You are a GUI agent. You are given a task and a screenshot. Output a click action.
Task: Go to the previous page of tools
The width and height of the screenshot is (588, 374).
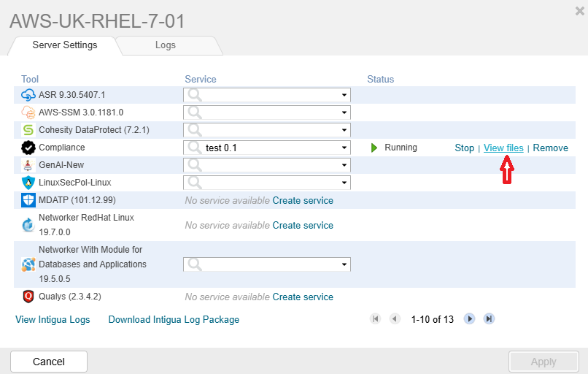395,318
